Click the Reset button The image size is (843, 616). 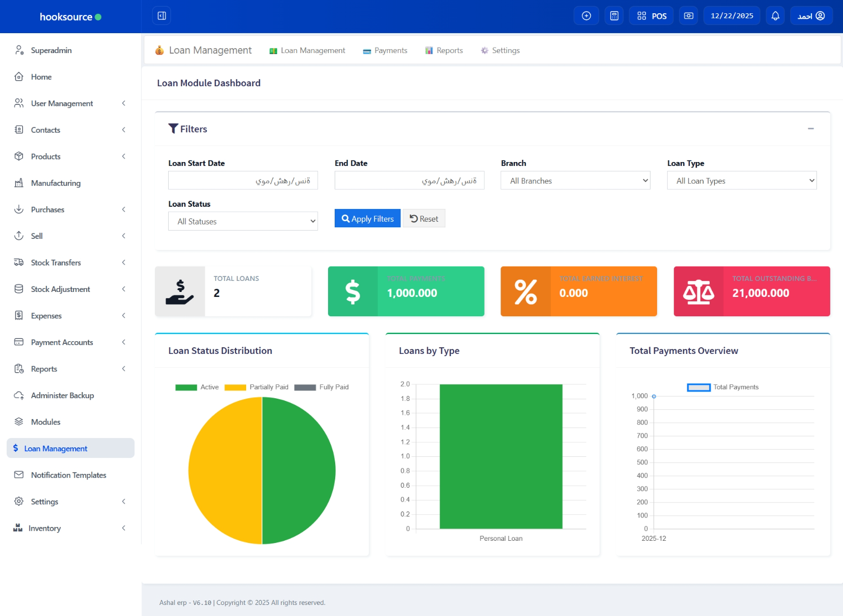point(424,219)
